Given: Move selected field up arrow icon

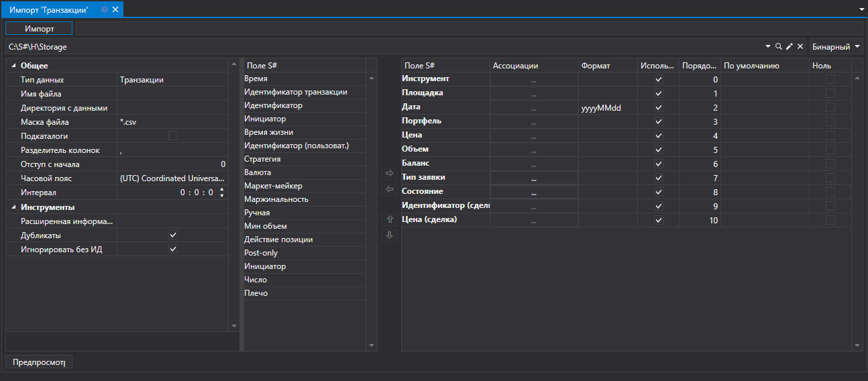Looking at the screenshot, I should click(389, 219).
